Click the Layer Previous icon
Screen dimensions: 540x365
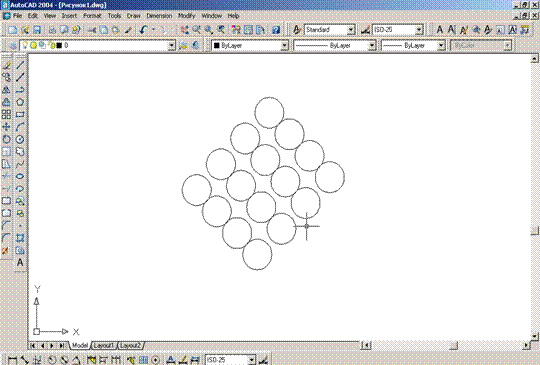pos(195,45)
